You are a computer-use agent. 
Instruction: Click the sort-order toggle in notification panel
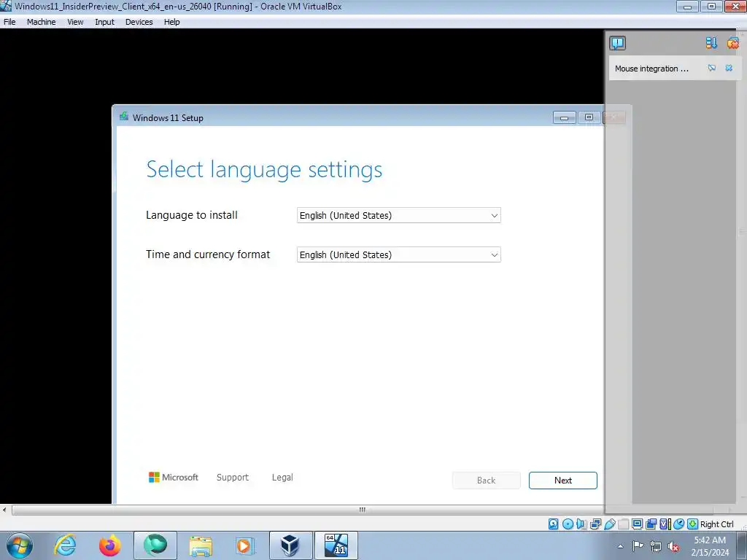click(x=711, y=43)
